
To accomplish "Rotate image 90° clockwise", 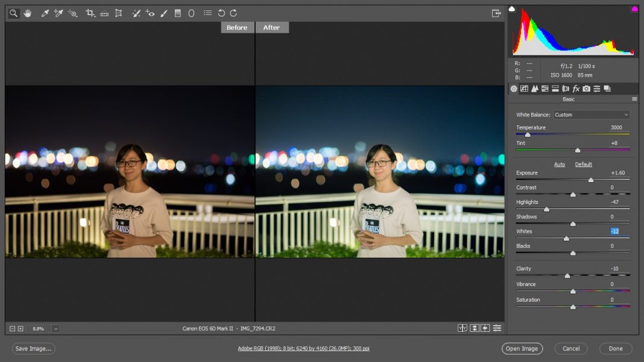I will point(234,13).
